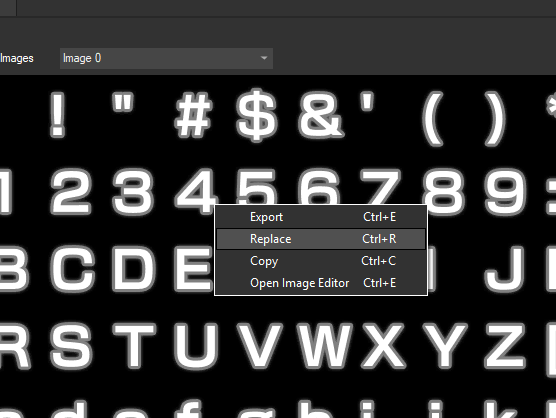Select the hash symbol glyph

194,115
